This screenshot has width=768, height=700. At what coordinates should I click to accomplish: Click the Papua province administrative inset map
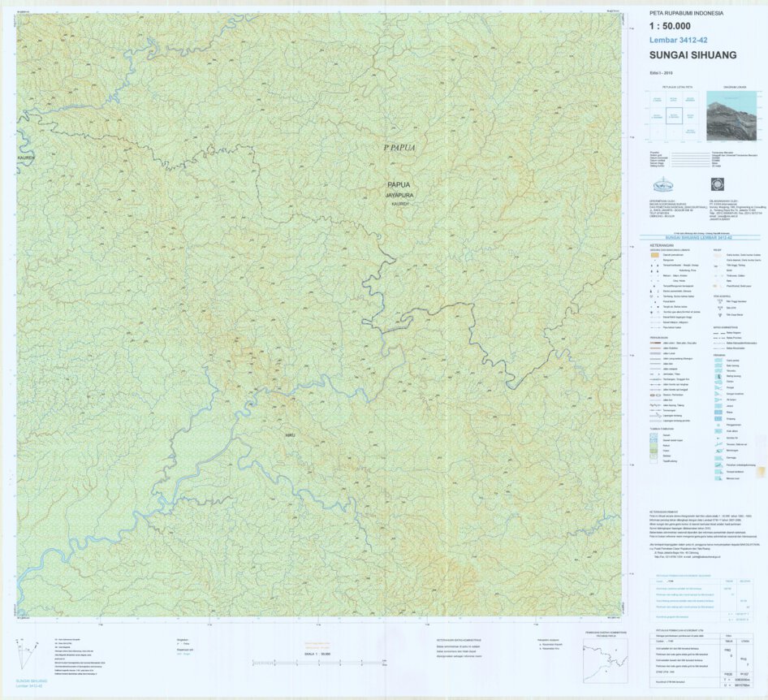pyautogui.click(x=606, y=660)
